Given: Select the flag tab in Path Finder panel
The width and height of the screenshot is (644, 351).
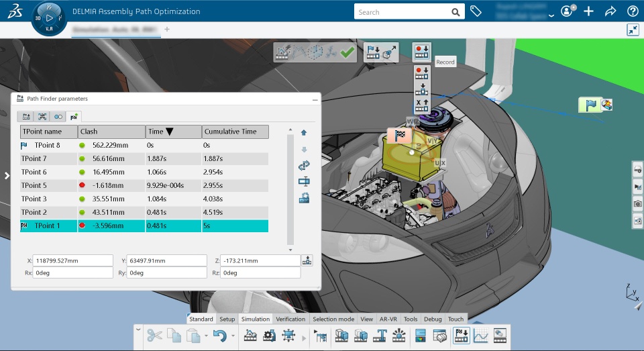Looking at the screenshot, I should pos(74,117).
